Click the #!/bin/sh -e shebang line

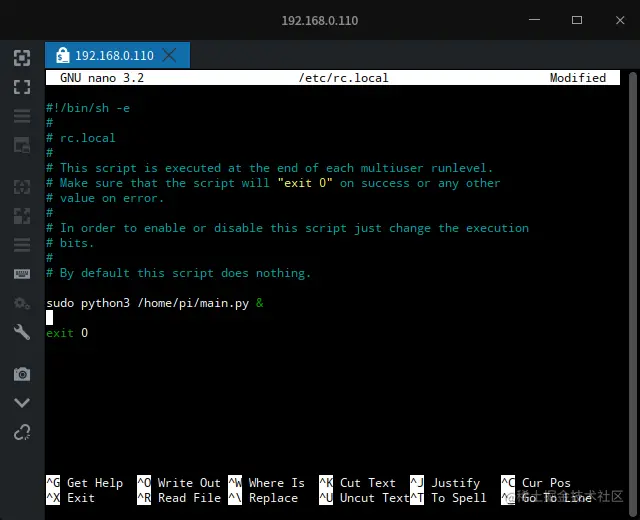tap(88, 108)
